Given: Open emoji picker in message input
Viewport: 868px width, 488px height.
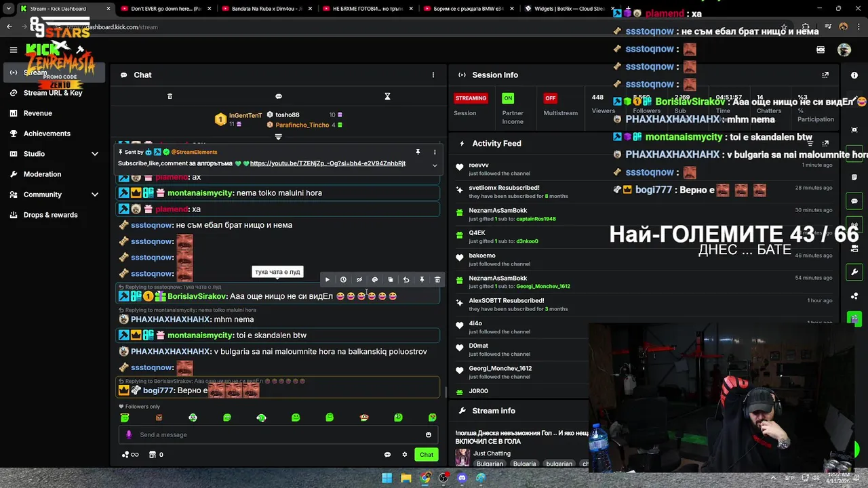Looking at the screenshot, I should click(x=428, y=435).
